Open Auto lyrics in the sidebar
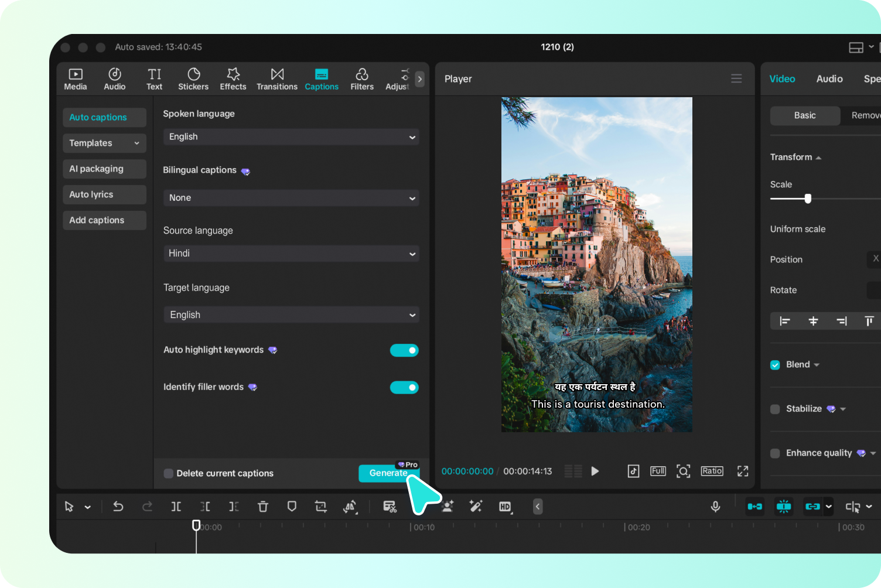Viewport: 881px width, 588px height. 104,194
